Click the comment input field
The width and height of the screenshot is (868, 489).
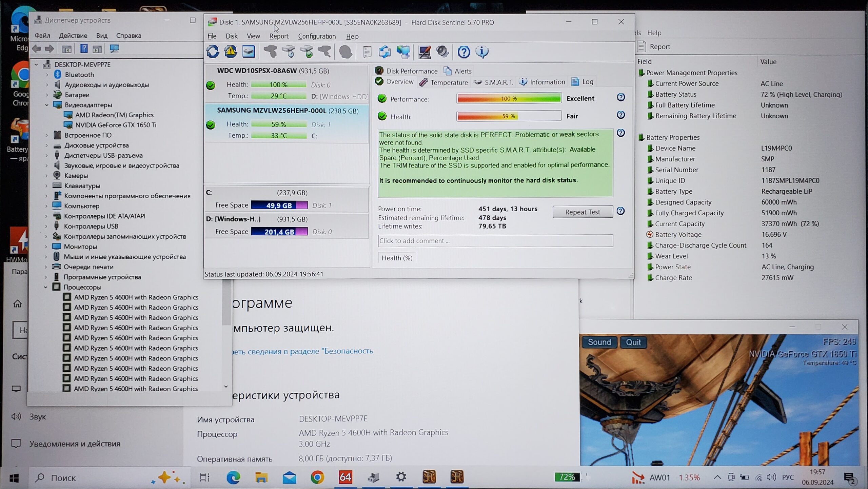pos(495,241)
